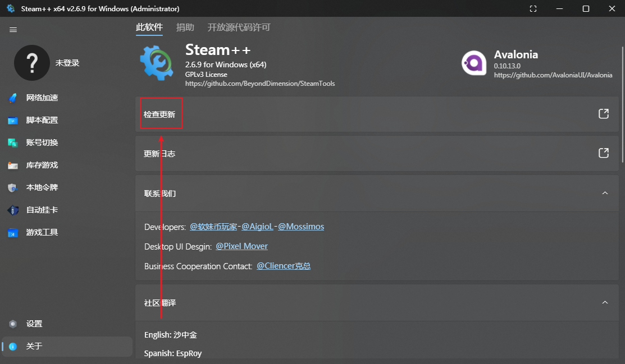Click the 检查更新 check update button

(159, 114)
